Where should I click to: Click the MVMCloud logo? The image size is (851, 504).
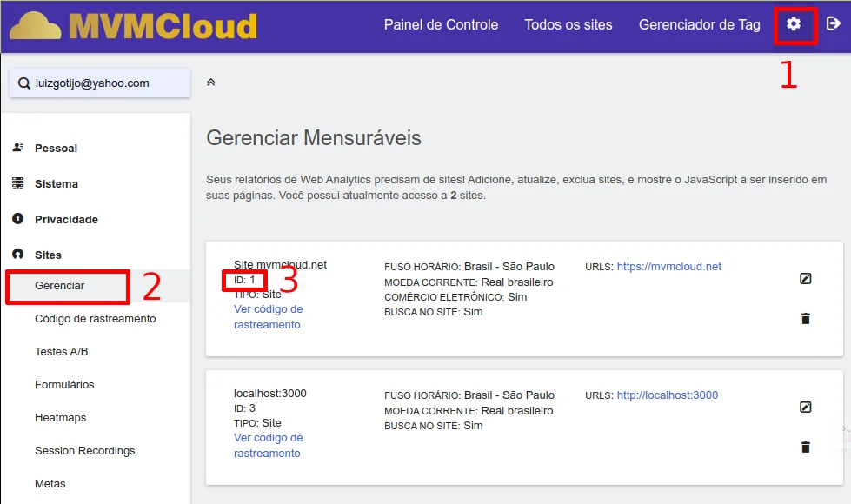click(x=133, y=26)
